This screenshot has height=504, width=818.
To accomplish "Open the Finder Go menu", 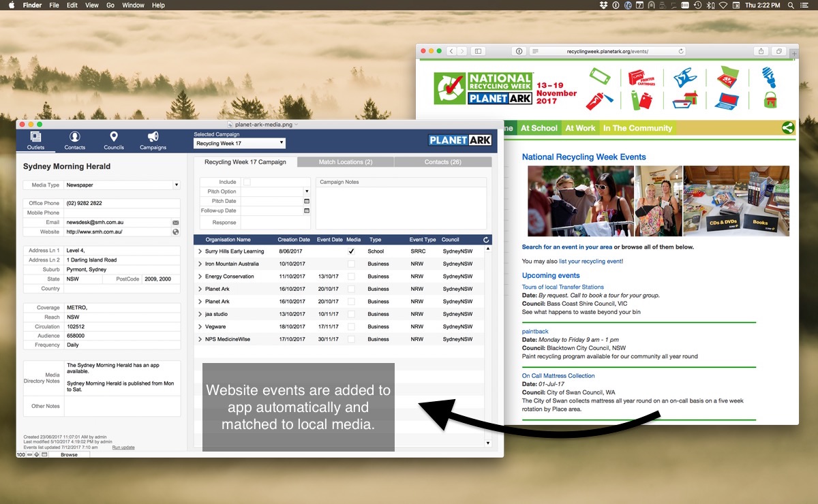I will (110, 5).
